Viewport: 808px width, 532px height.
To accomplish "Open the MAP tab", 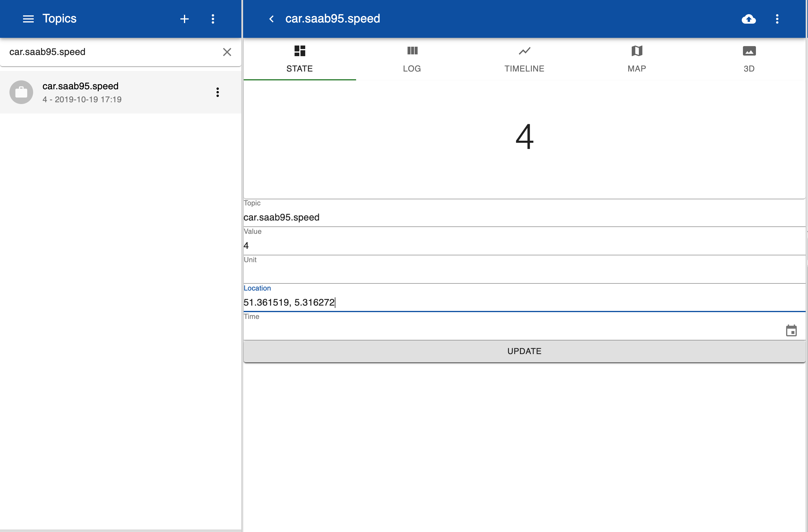I will point(636,60).
